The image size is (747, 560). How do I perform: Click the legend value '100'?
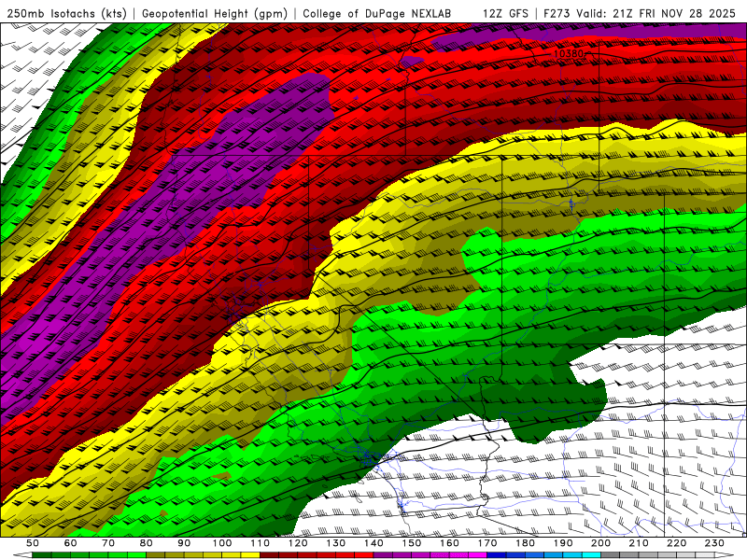222,543
